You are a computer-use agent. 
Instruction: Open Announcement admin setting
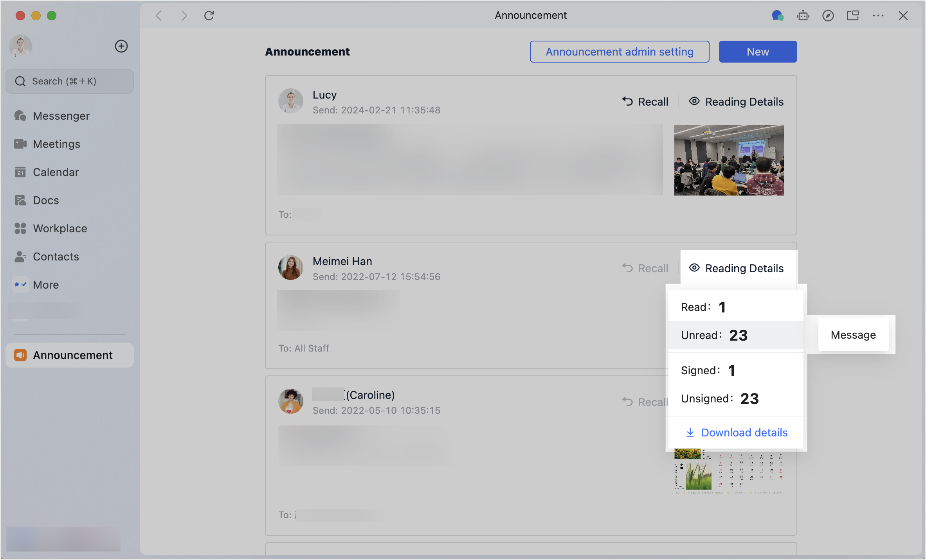tap(620, 52)
